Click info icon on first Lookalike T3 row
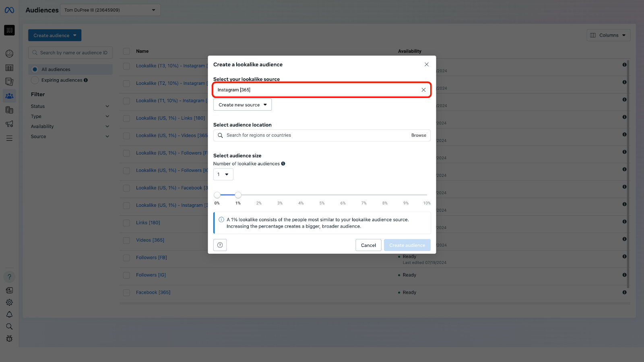 coord(624,64)
